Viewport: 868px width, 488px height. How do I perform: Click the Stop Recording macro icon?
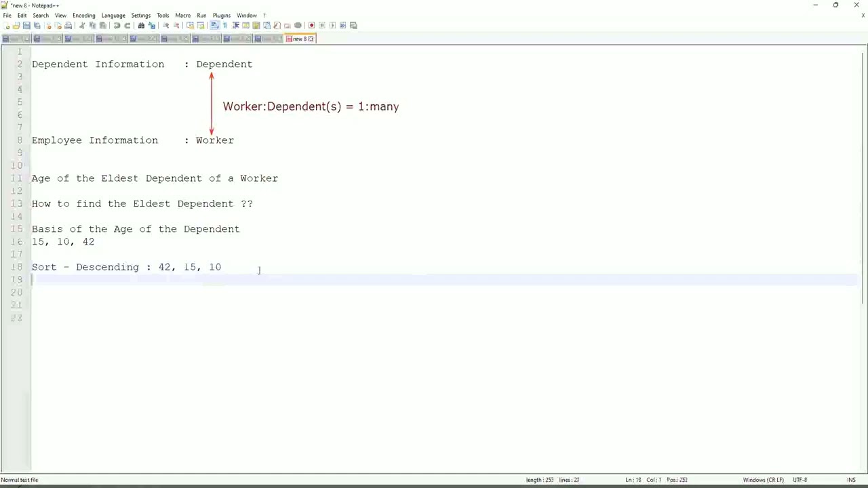(322, 25)
